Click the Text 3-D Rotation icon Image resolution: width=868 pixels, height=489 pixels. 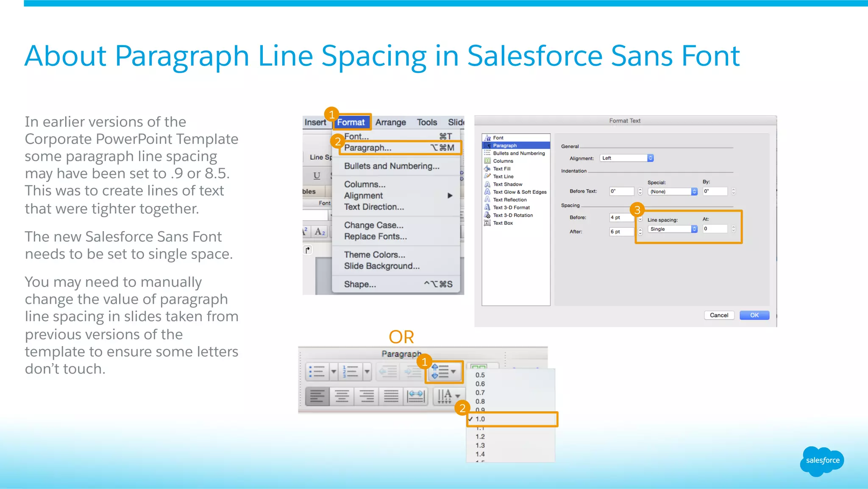click(487, 215)
